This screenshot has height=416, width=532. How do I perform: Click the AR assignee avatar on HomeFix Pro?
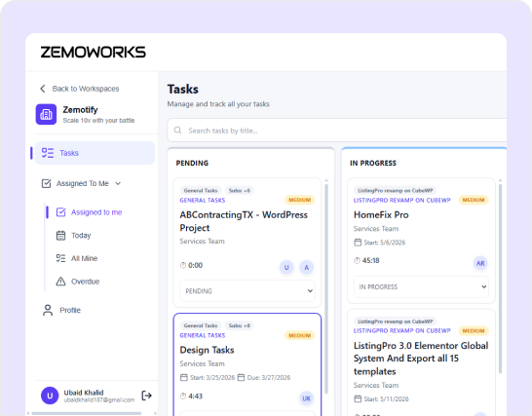click(480, 263)
